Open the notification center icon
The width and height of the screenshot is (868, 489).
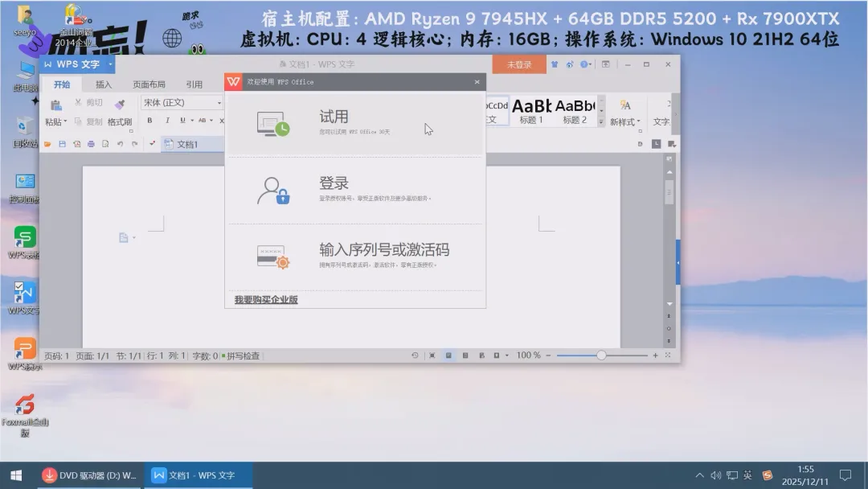click(x=845, y=475)
